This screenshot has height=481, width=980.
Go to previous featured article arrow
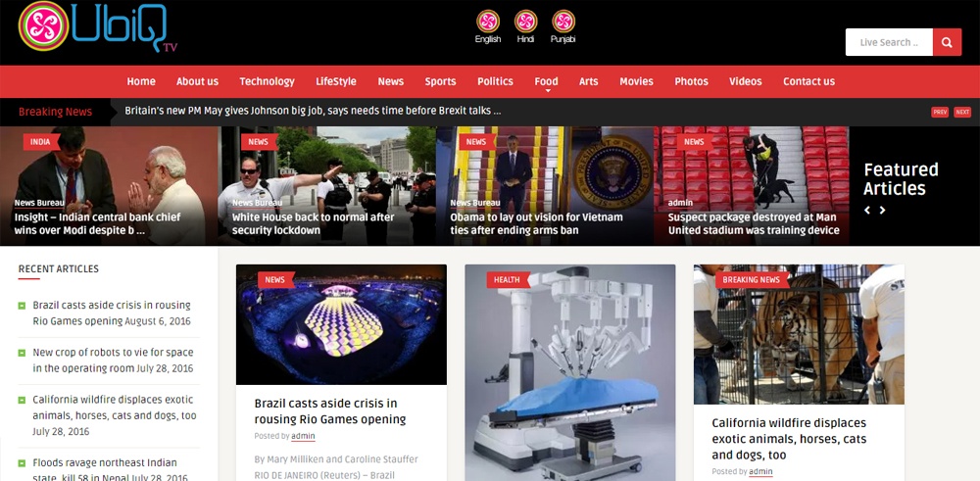point(867,211)
